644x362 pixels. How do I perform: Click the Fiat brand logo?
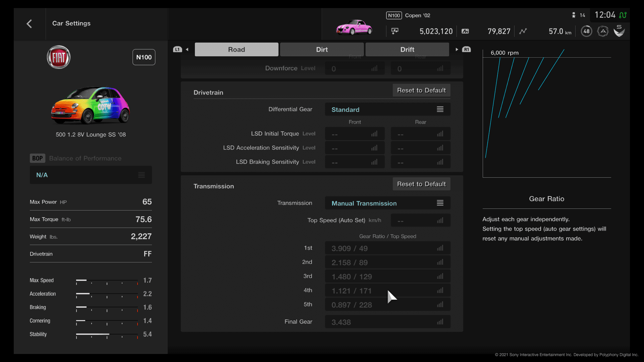pos(59,57)
